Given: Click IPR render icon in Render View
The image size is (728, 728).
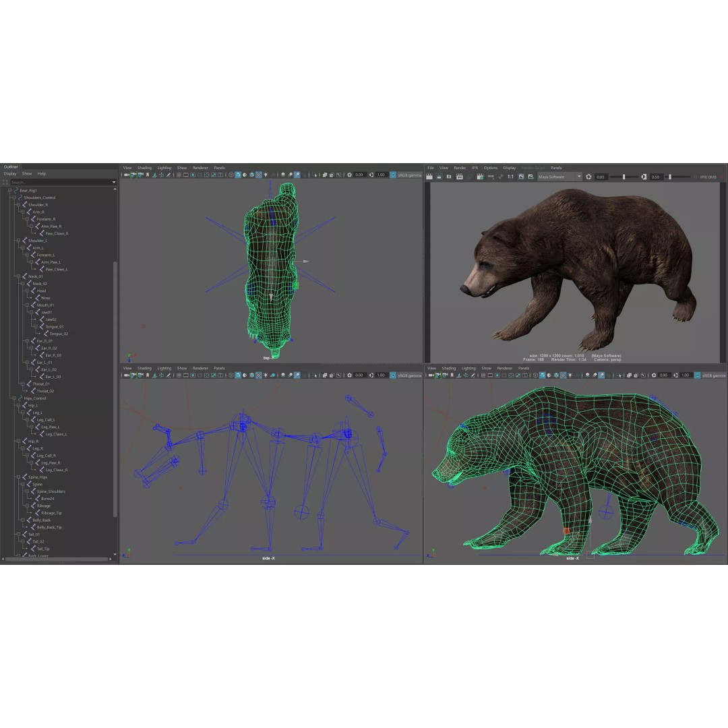Looking at the screenshot, I should pyautogui.click(x=460, y=177).
